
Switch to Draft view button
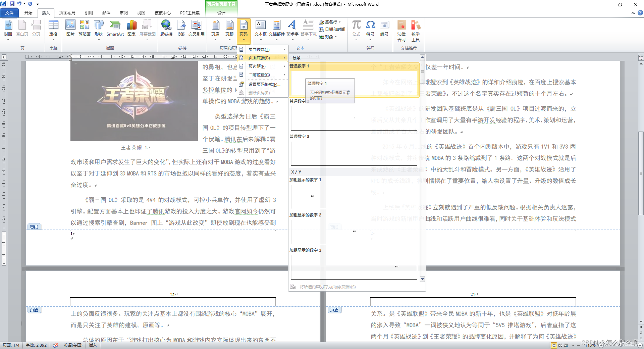(579, 345)
